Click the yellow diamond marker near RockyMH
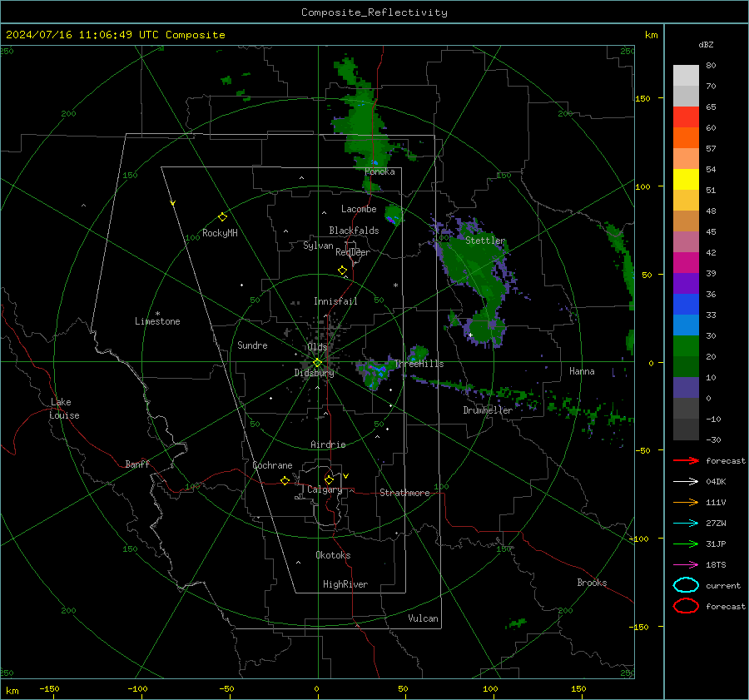Image resolution: width=749 pixels, height=700 pixels. pyautogui.click(x=222, y=217)
